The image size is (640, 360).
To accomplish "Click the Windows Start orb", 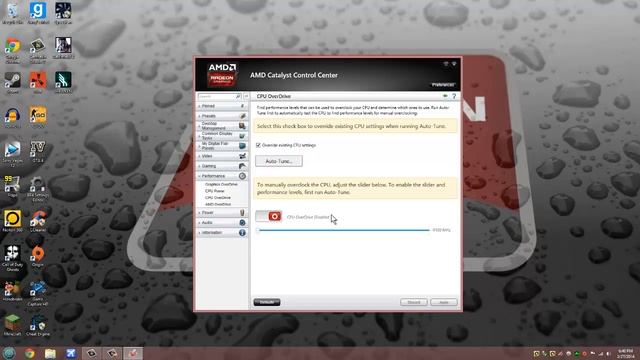I will 9,353.
